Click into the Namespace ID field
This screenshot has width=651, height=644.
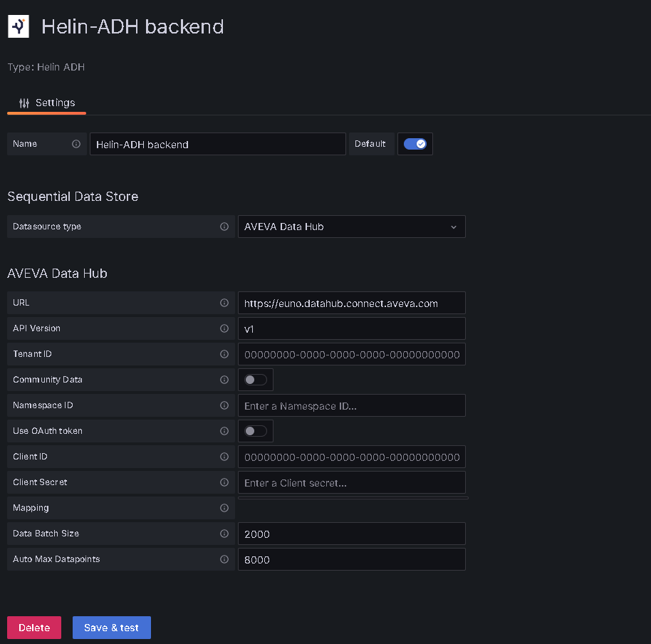click(x=352, y=405)
